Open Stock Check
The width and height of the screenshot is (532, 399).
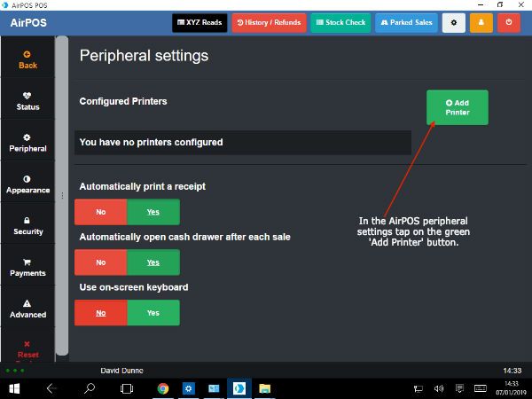pos(340,23)
